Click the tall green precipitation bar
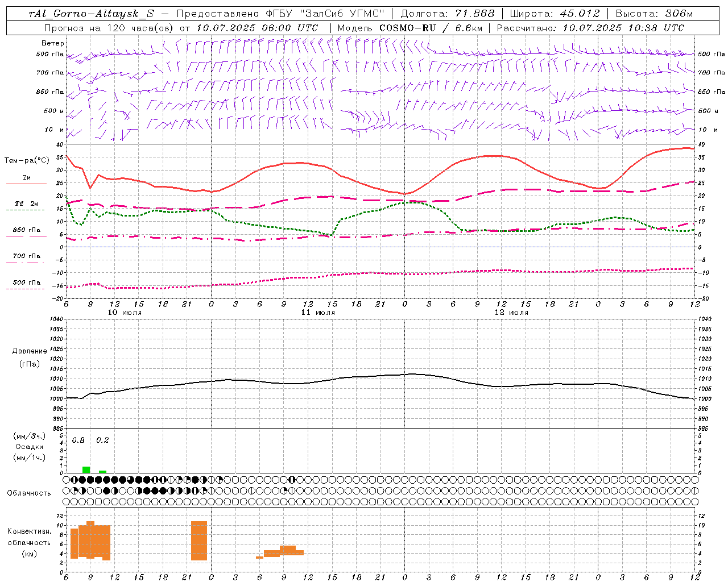The image size is (728, 582). tap(86, 469)
